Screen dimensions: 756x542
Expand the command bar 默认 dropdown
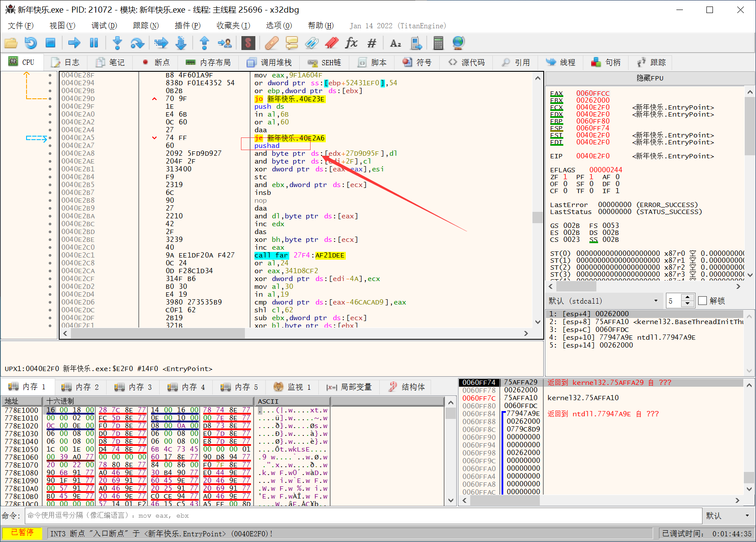(728, 515)
